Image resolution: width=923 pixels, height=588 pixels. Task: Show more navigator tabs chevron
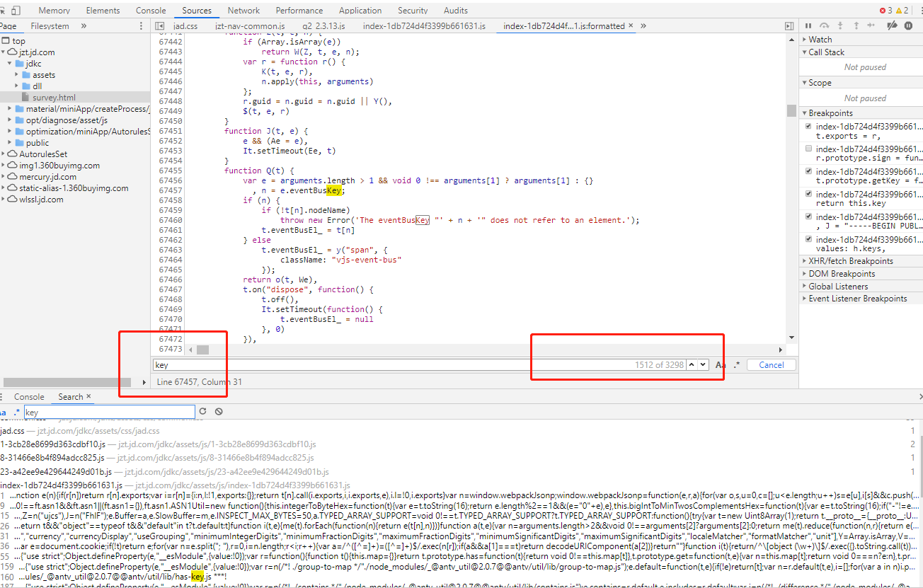pos(84,26)
